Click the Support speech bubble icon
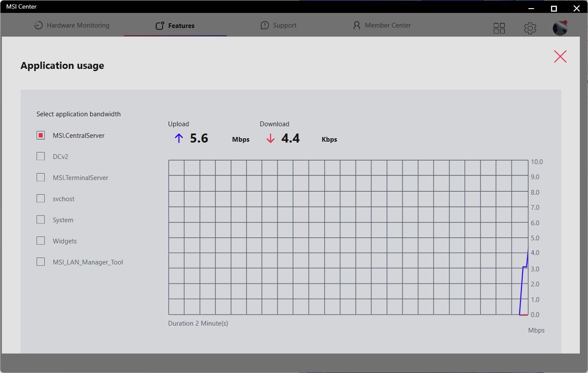The width and height of the screenshot is (588, 373). click(265, 25)
